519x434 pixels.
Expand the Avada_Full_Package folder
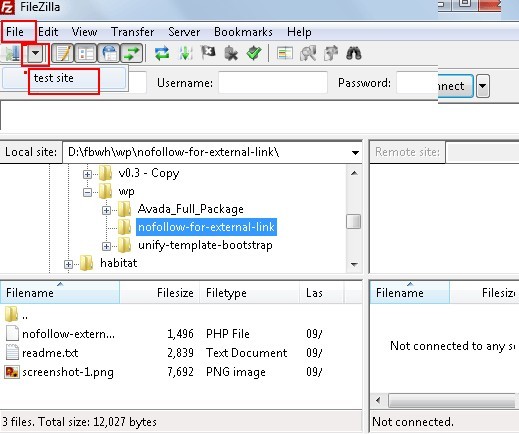click(106, 210)
